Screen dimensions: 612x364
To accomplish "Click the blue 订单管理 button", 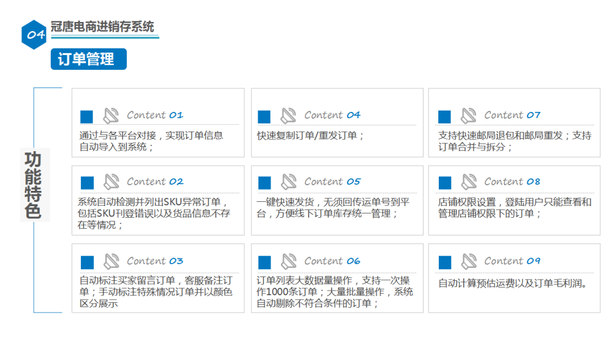I will coord(88,59).
